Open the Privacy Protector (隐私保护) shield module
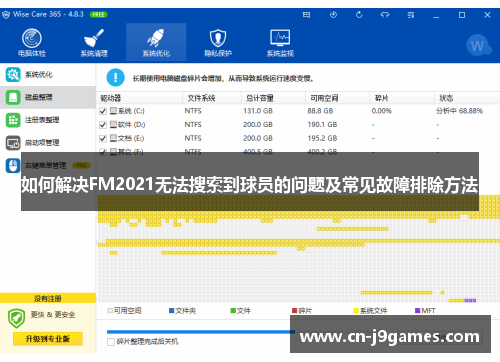Image resolution: width=500 pixels, height=362 pixels. (218, 43)
